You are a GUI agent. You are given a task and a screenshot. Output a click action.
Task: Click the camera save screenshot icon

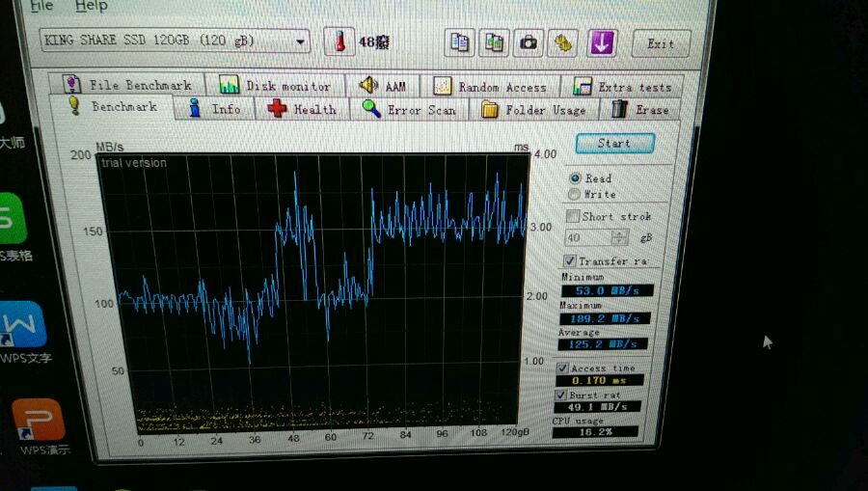(529, 42)
